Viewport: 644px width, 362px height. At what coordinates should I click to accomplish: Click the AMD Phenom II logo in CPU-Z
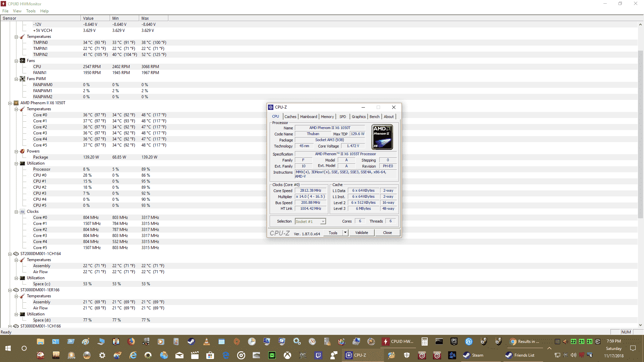[382, 137]
